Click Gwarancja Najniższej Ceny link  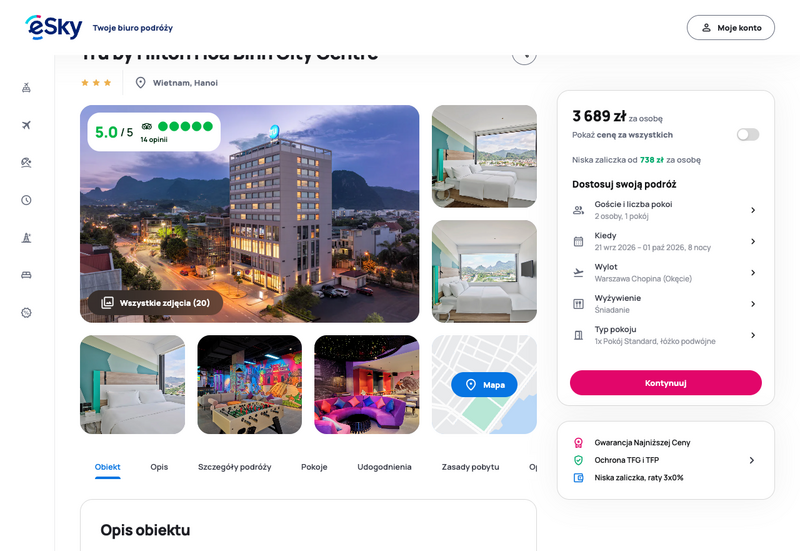pyautogui.click(x=642, y=443)
